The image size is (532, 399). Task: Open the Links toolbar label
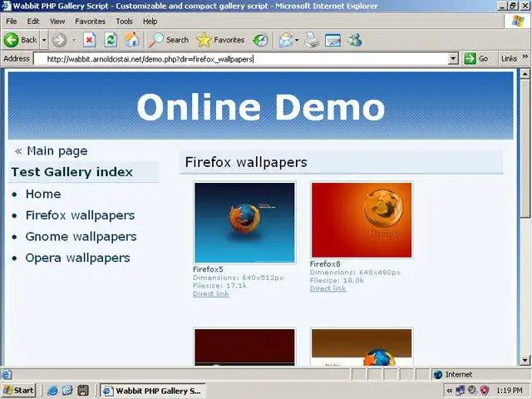(509, 59)
